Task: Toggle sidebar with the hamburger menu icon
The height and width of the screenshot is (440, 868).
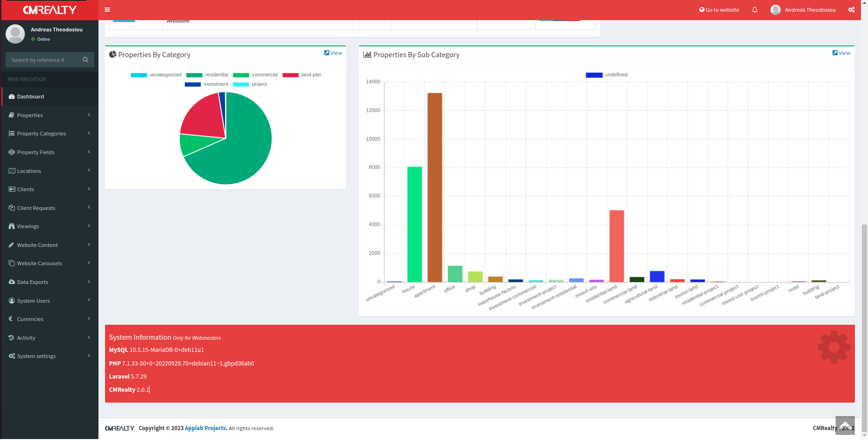Action: [107, 10]
